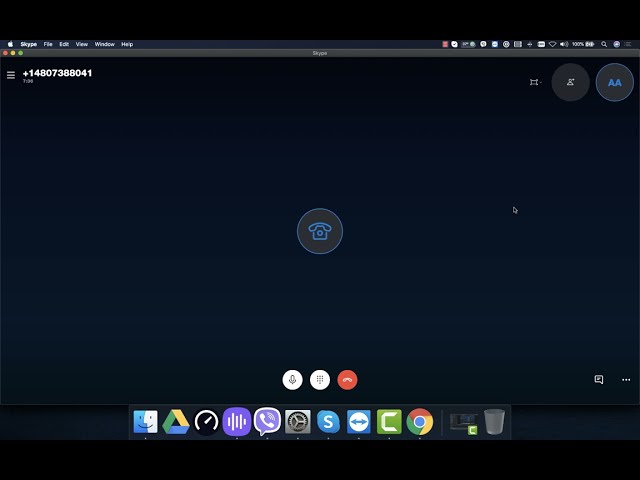Viewport: 640px width, 480px height.
Task: Mute the microphone in call
Action: 292,380
